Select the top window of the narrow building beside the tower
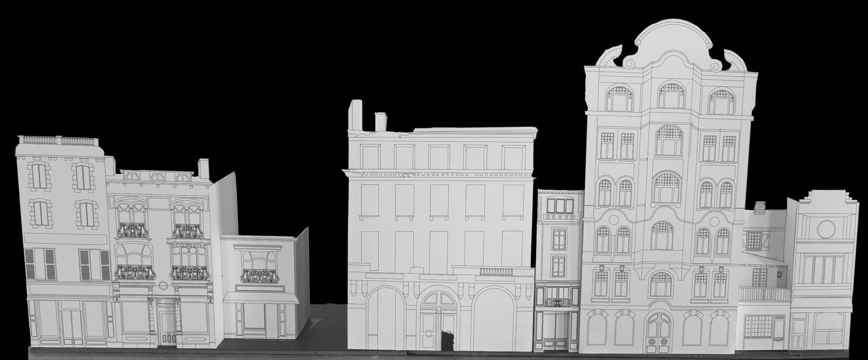Viewport: 868px width, 360px height. [x=560, y=205]
